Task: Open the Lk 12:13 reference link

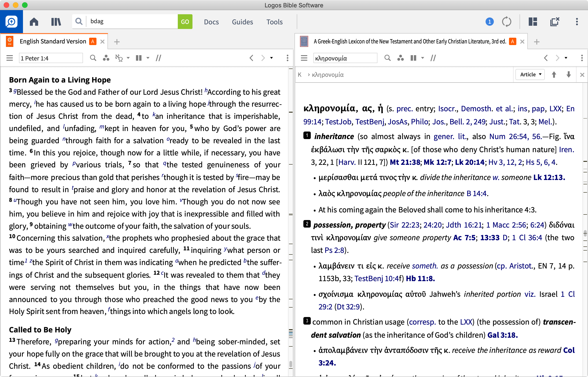Action: (x=549, y=177)
